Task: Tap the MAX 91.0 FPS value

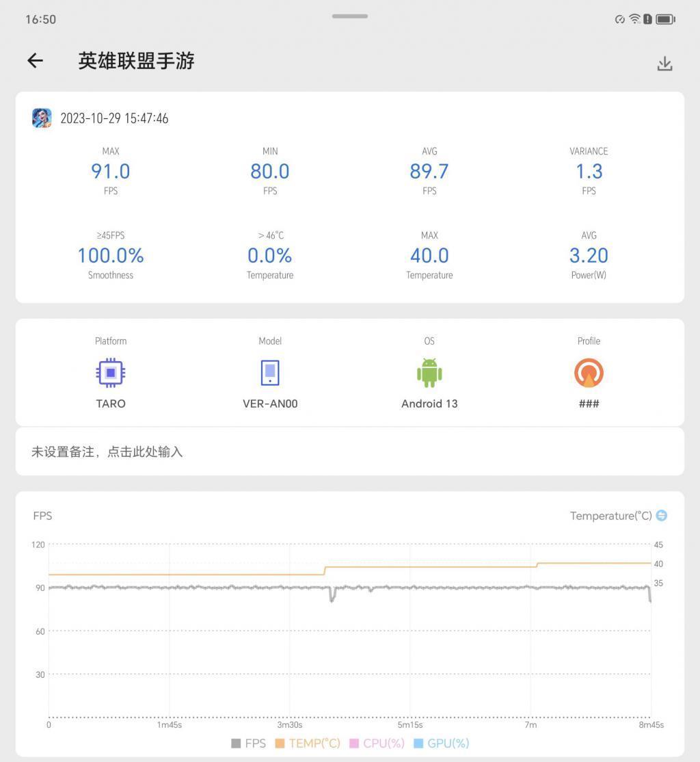Action: [111, 172]
